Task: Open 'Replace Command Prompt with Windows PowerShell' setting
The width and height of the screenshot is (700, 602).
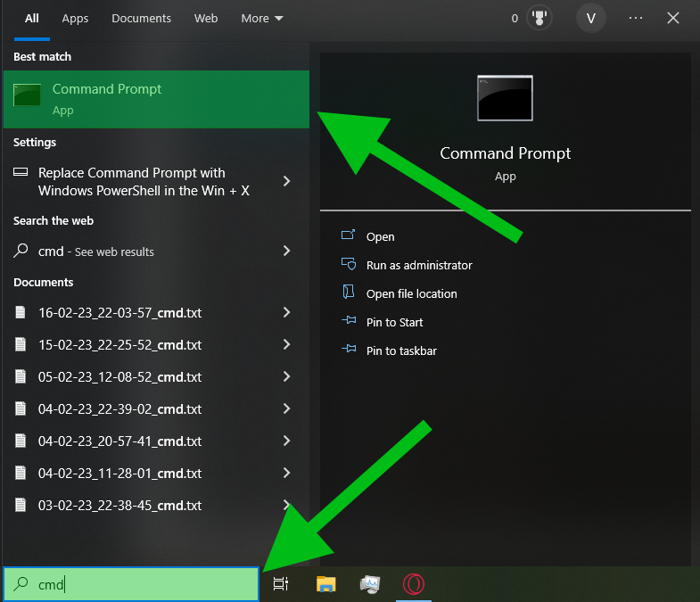Action: [144, 181]
